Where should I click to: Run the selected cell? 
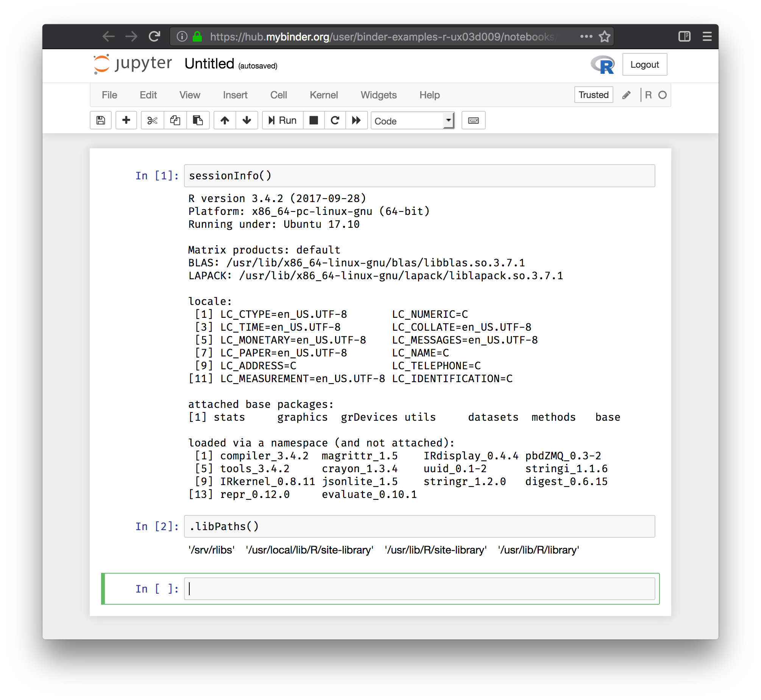(x=282, y=120)
